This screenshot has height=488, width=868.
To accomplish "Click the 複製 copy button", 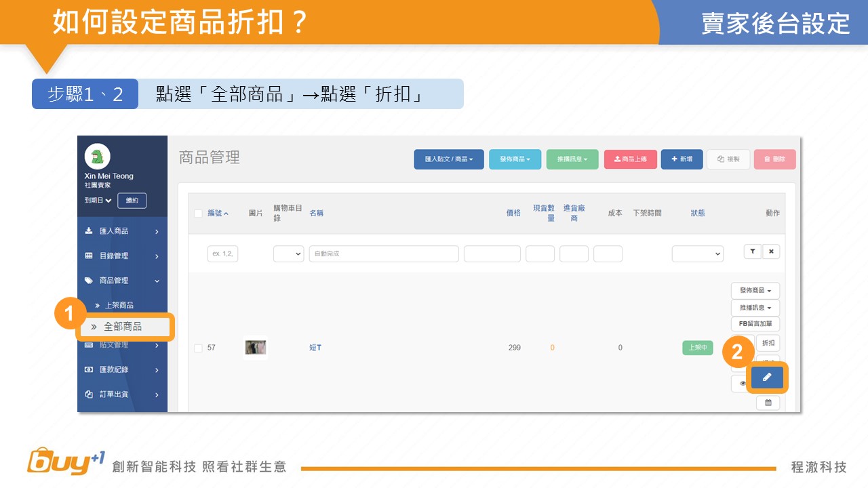I will coord(728,159).
